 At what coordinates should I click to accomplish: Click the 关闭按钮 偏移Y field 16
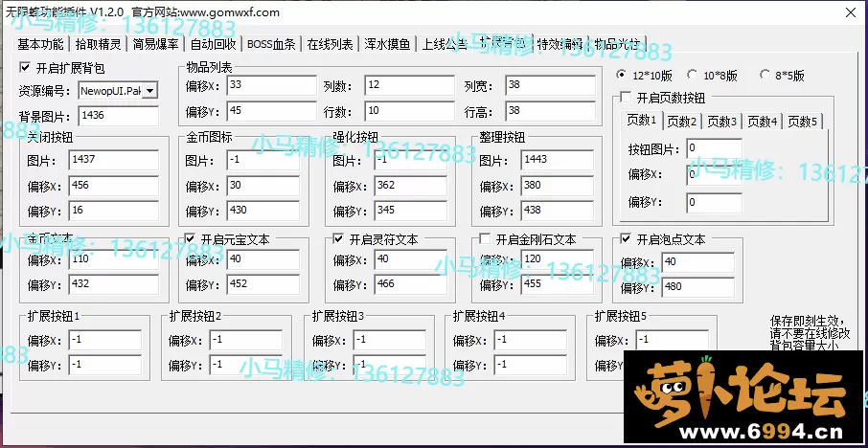[x=114, y=211]
